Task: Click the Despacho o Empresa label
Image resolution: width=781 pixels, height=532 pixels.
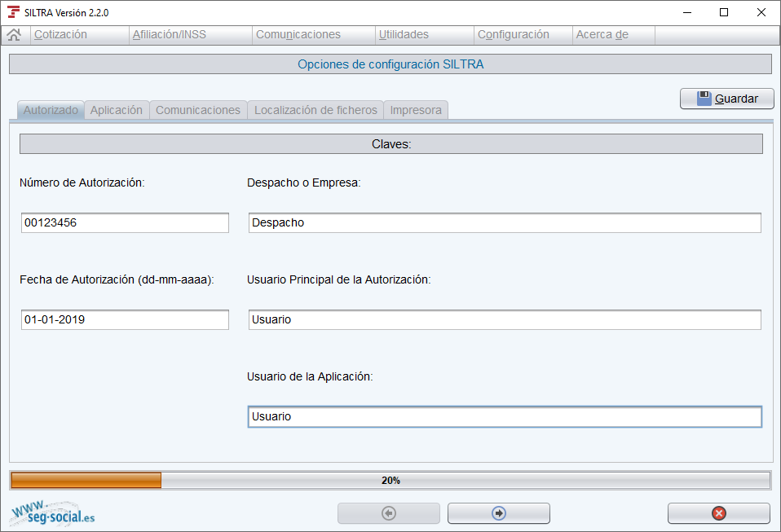Action: point(304,182)
